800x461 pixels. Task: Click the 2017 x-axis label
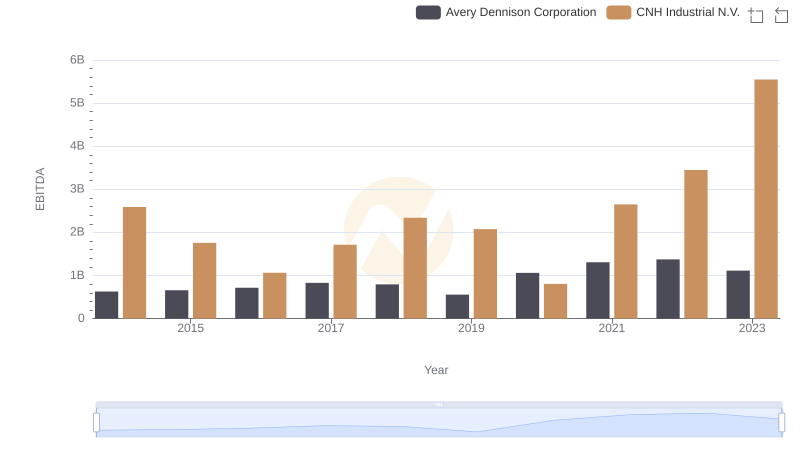click(331, 328)
